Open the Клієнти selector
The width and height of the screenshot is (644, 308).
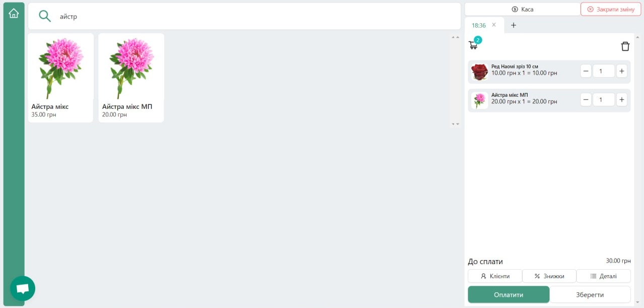pyautogui.click(x=495, y=276)
